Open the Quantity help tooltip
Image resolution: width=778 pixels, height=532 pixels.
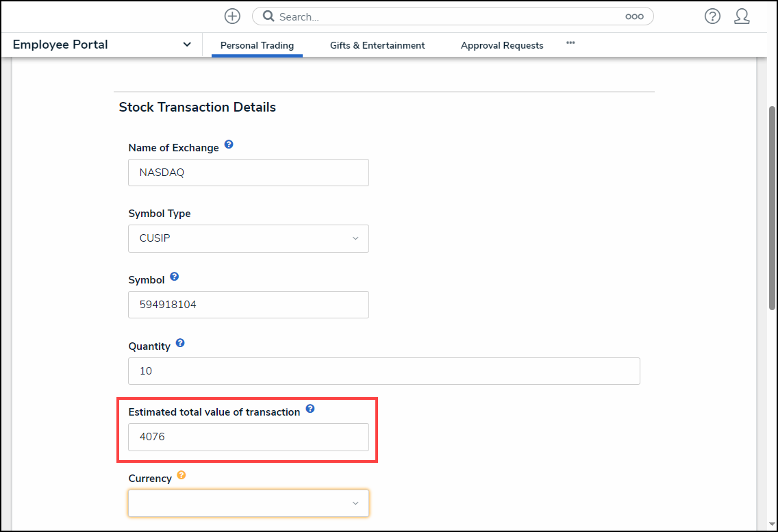180,342
